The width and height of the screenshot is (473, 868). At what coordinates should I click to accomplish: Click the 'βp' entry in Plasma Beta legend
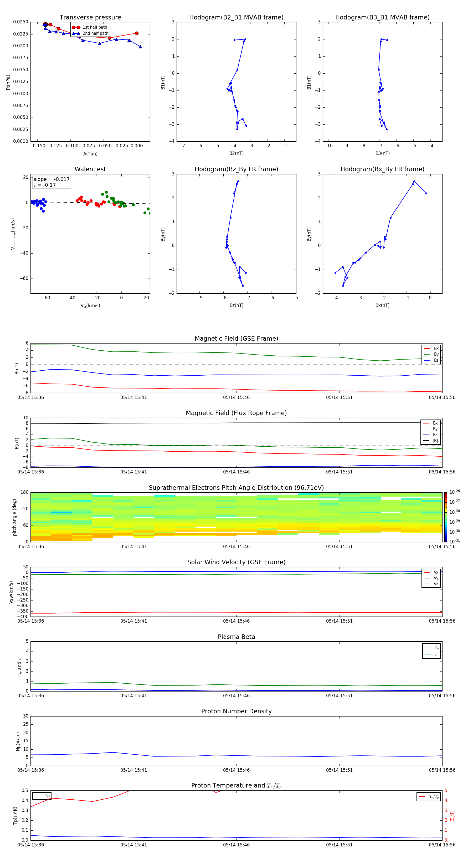(431, 647)
